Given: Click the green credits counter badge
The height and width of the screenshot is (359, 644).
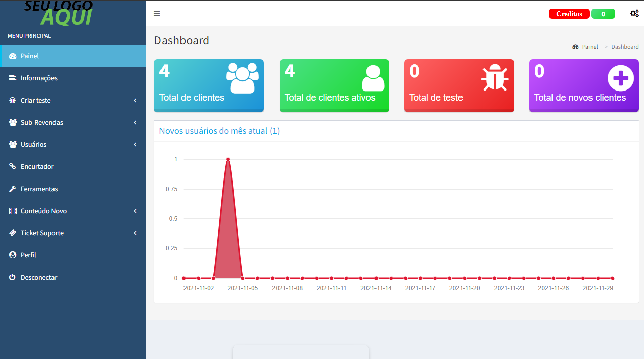Looking at the screenshot, I should [x=603, y=14].
